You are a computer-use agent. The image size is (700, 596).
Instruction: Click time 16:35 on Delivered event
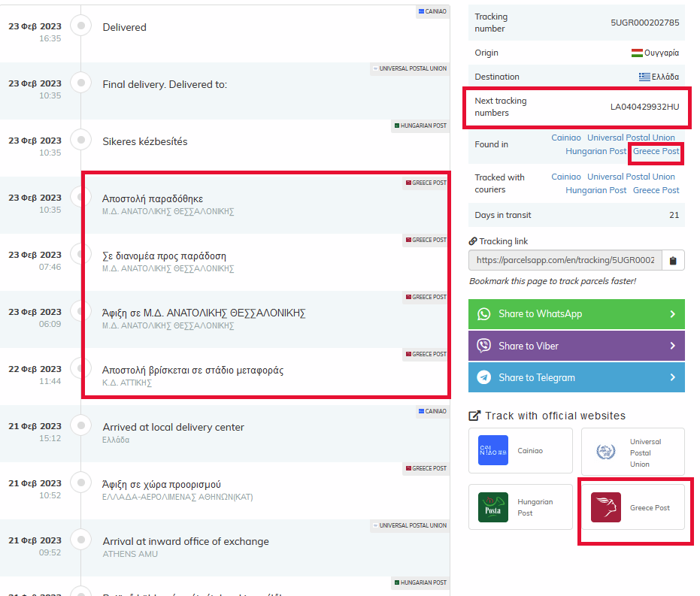[x=50, y=39]
